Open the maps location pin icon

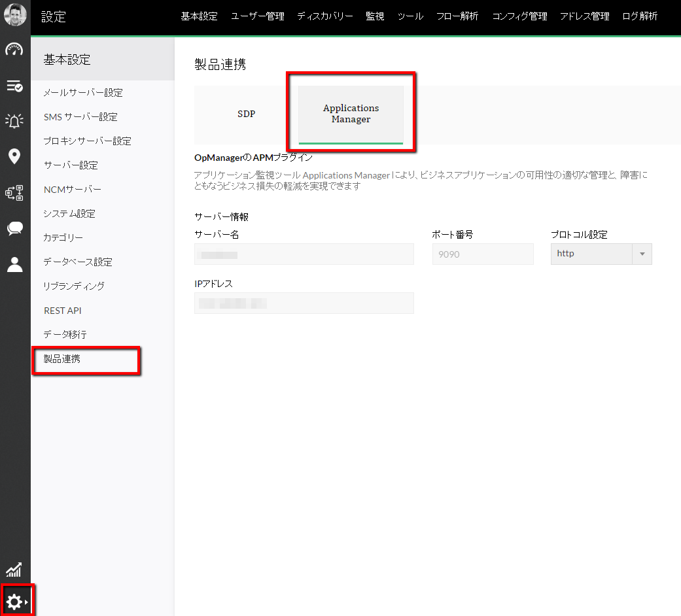(14, 156)
